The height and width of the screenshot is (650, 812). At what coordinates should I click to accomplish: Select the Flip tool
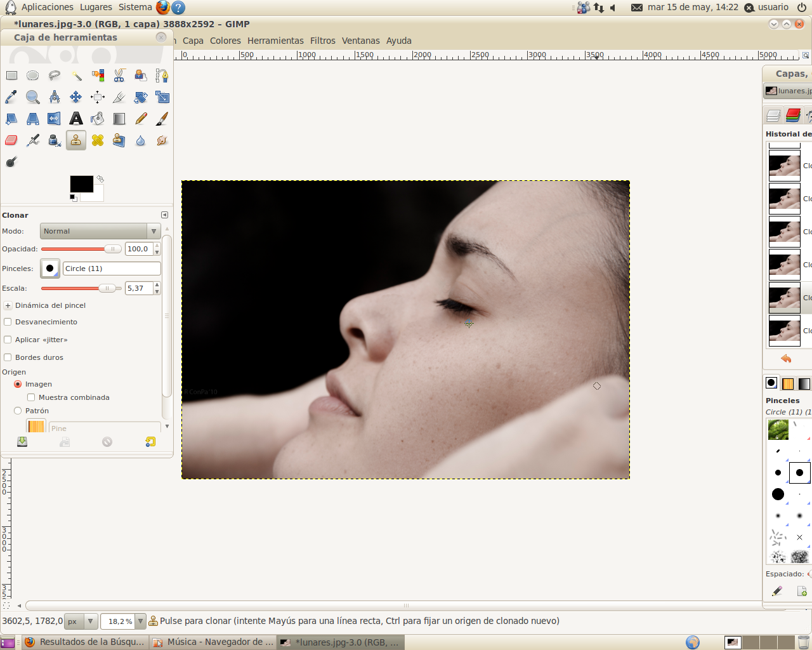55,119
